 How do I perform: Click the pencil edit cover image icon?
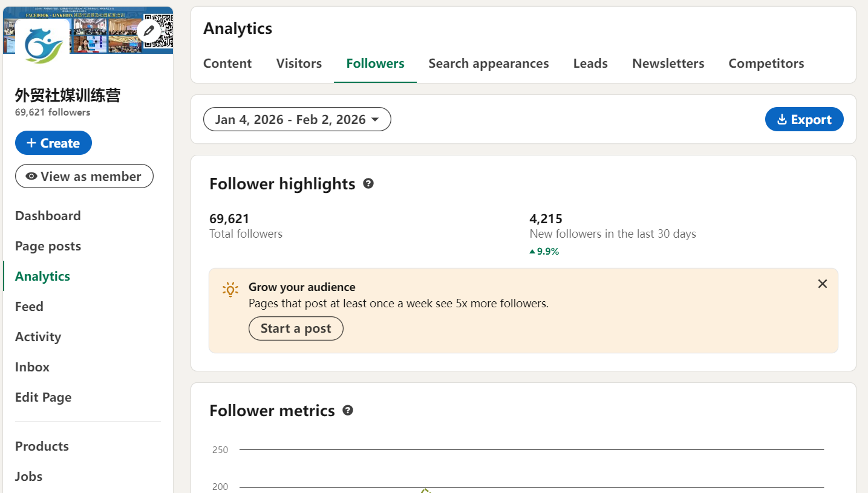click(149, 30)
